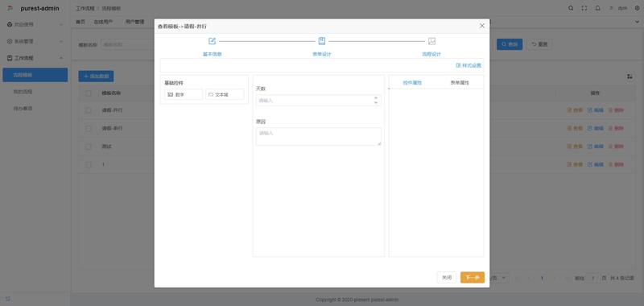Select the 控件属性 tab
The width and height of the screenshot is (644, 306).
[x=412, y=83]
